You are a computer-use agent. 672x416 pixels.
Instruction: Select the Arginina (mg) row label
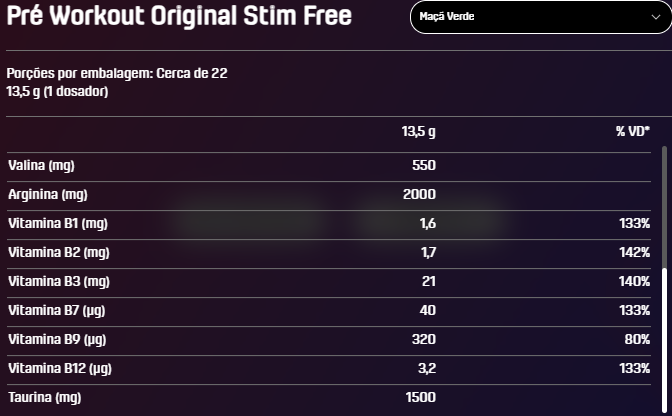[48, 195]
